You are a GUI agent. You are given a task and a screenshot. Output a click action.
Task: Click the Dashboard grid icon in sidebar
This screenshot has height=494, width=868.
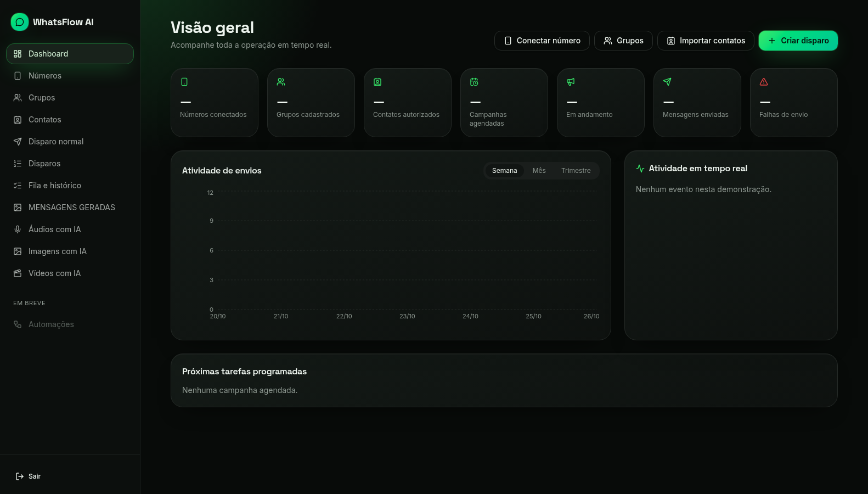(18, 54)
